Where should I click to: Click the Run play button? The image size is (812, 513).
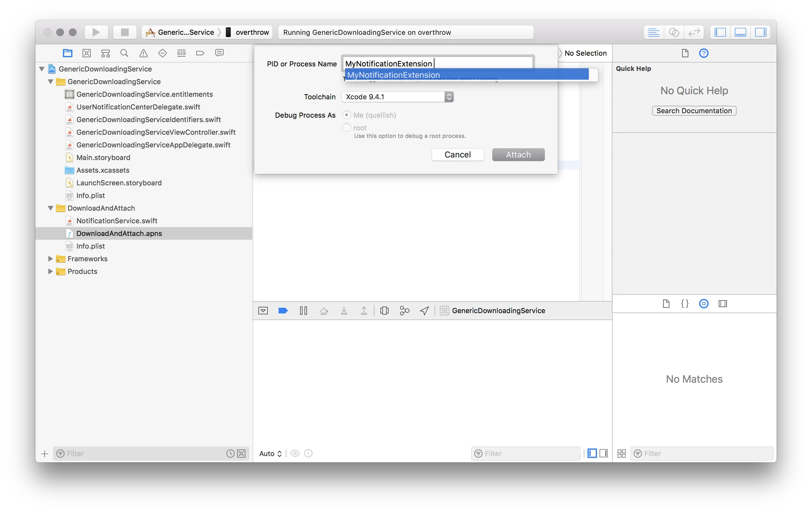[96, 32]
